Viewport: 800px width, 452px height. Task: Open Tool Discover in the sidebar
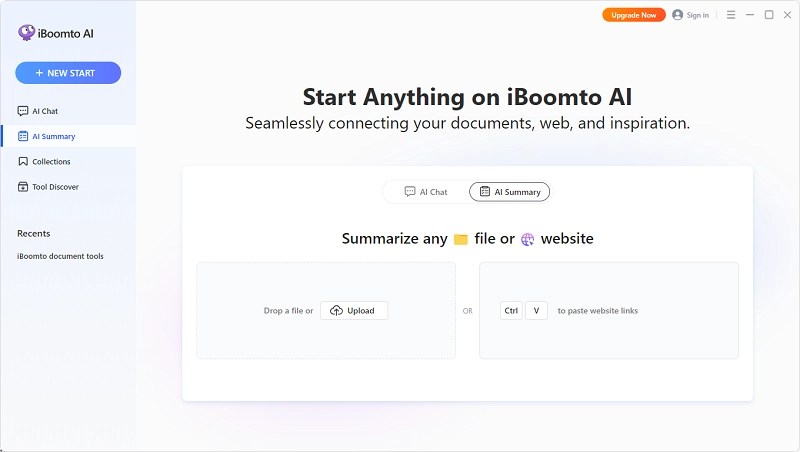68,187
